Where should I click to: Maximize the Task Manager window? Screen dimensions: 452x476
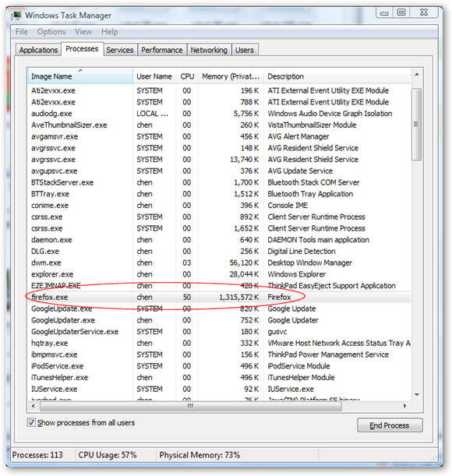coord(401,12)
